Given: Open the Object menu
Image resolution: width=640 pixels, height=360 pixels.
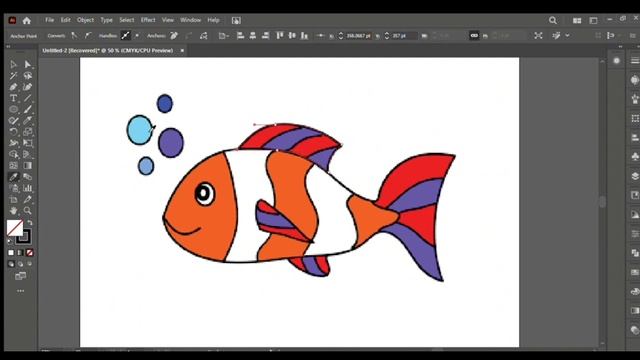Looking at the screenshot, I should click(x=85, y=20).
